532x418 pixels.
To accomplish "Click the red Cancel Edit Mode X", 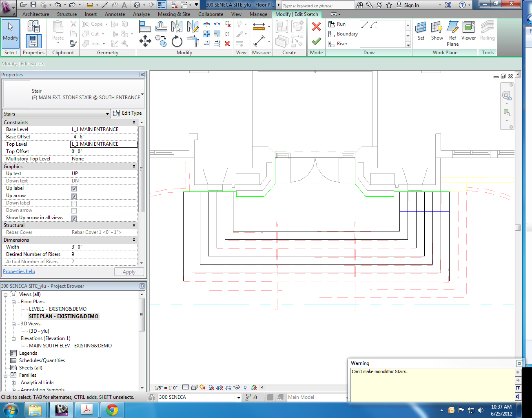I will point(316,27).
